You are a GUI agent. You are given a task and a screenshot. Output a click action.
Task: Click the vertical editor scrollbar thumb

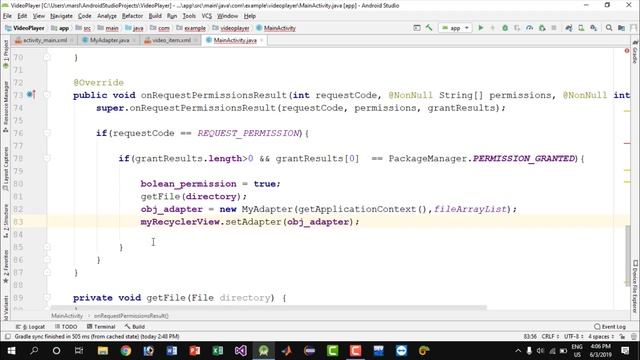click(627, 255)
